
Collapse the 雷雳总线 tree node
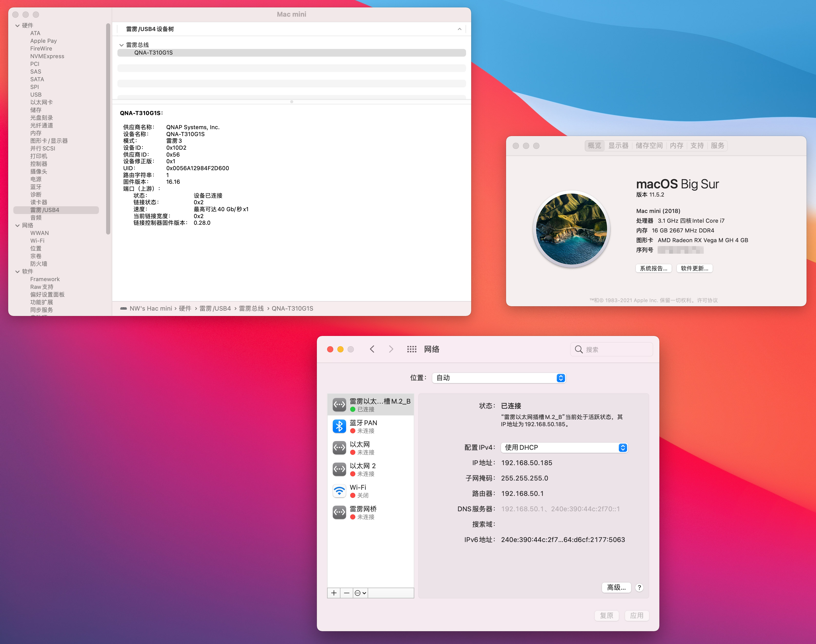(122, 45)
